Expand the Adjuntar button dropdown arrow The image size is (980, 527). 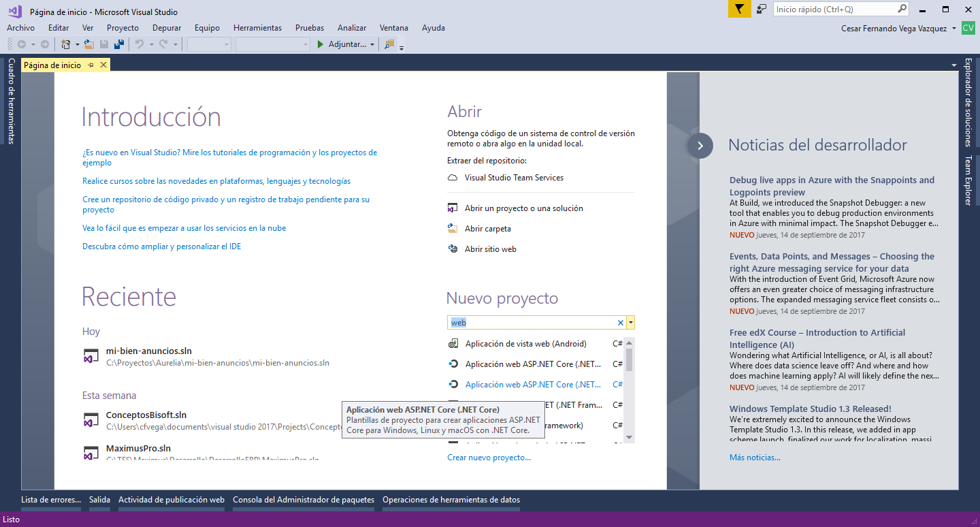tap(372, 44)
